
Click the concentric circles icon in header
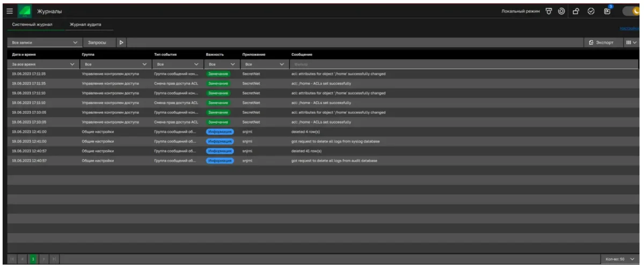point(561,11)
